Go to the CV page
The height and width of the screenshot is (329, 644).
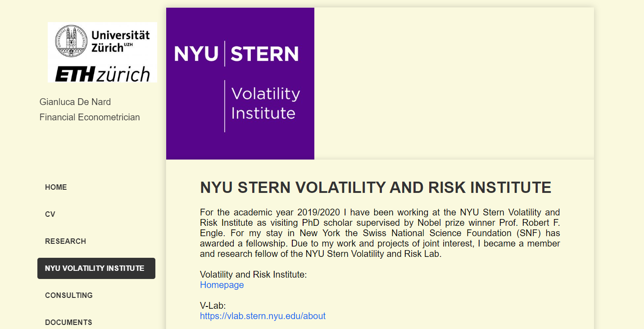coord(50,215)
